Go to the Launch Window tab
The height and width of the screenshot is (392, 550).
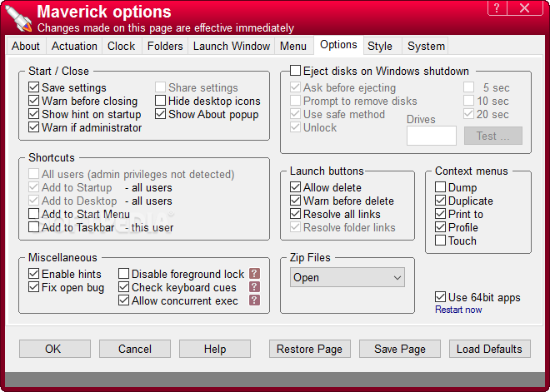[232, 46]
